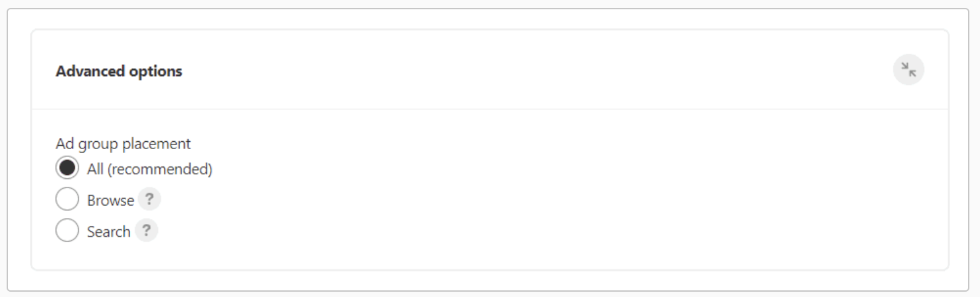Select the Search radio button
The image size is (980, 297).
tap(67, 231)
